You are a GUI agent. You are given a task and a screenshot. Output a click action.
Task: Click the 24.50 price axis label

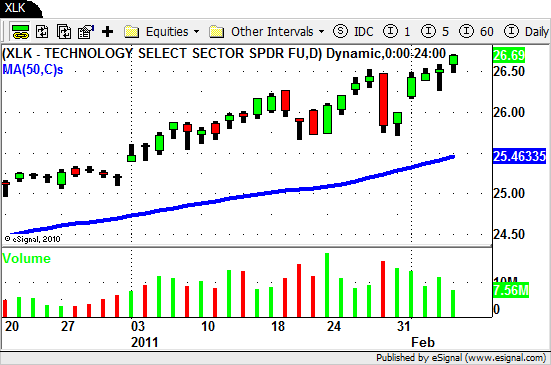pos(509,234)
